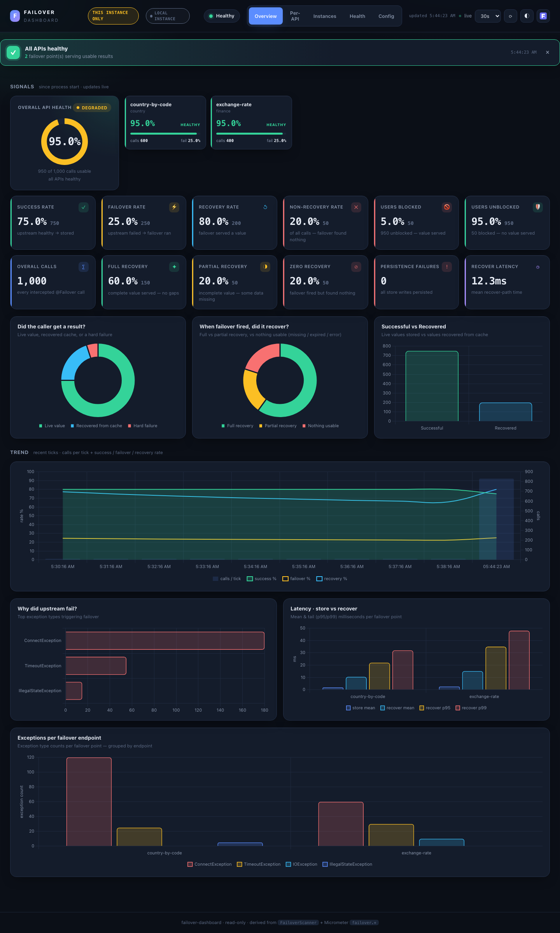This screenshot has height=933, width=560.
Task: Click the Recovered bar in bar chart
Action: click(505, 412)
